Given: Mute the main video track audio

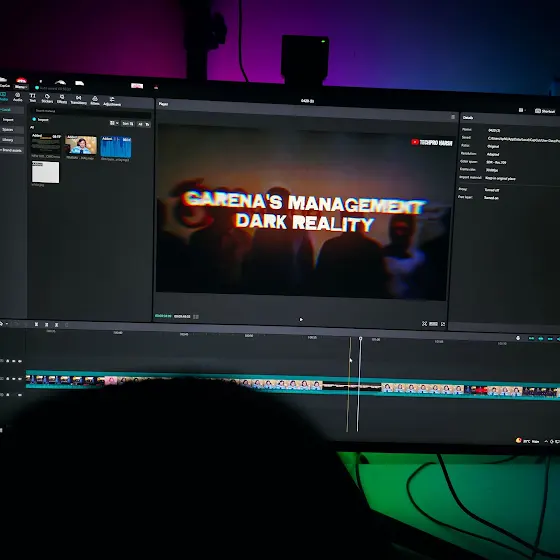Looking at the screenshot, I should (20, 379).
